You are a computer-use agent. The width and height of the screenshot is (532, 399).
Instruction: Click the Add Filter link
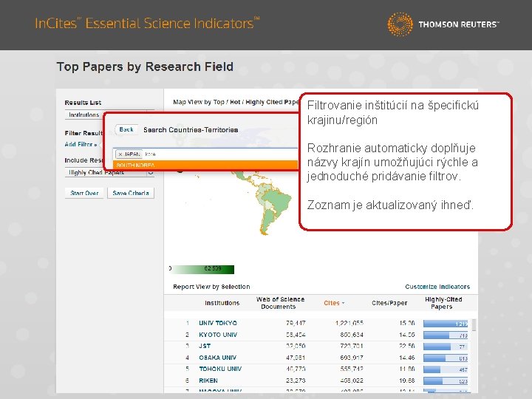tap(81, 144)
